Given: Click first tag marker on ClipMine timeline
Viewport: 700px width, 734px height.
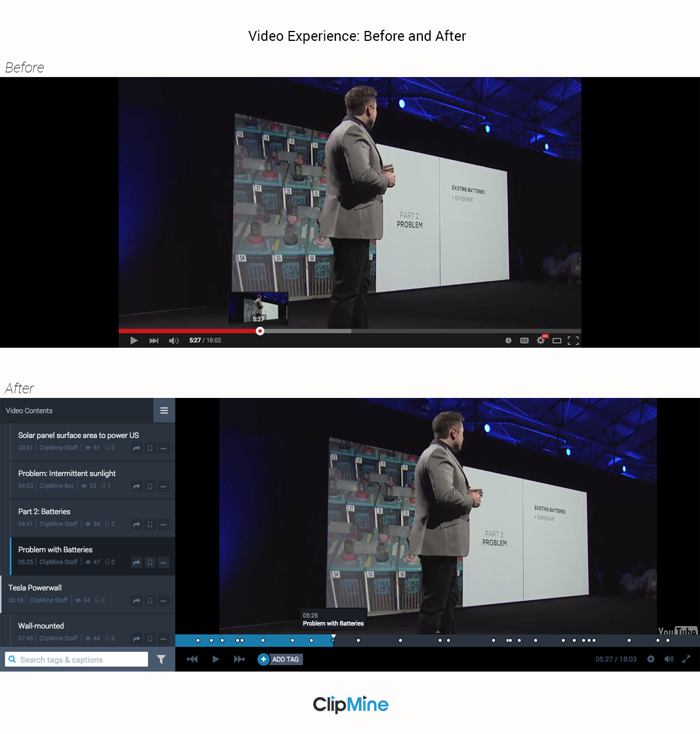Looking at the screenshot, I should point(198,641).
